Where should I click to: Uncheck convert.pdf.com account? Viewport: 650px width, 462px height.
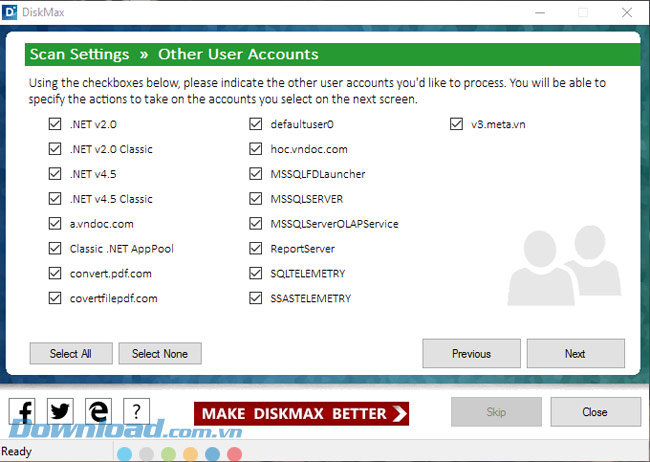(55, 273)
